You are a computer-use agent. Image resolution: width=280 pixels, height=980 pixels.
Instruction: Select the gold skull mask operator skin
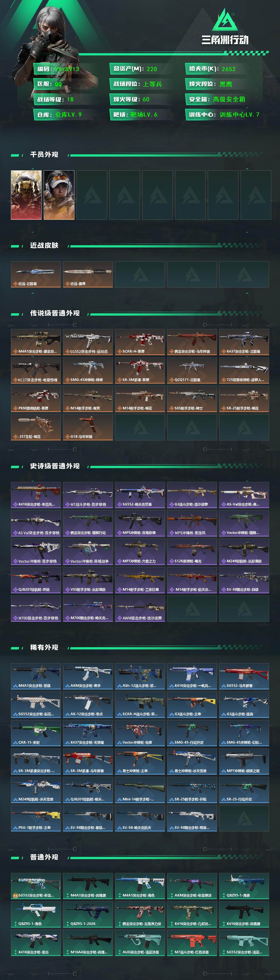[x=26, y=195]
